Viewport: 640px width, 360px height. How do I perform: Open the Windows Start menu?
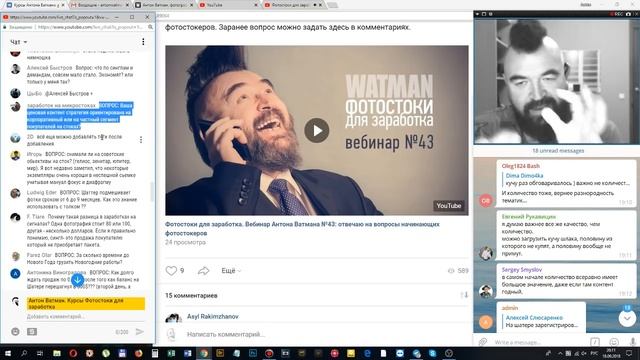(8, 353)
